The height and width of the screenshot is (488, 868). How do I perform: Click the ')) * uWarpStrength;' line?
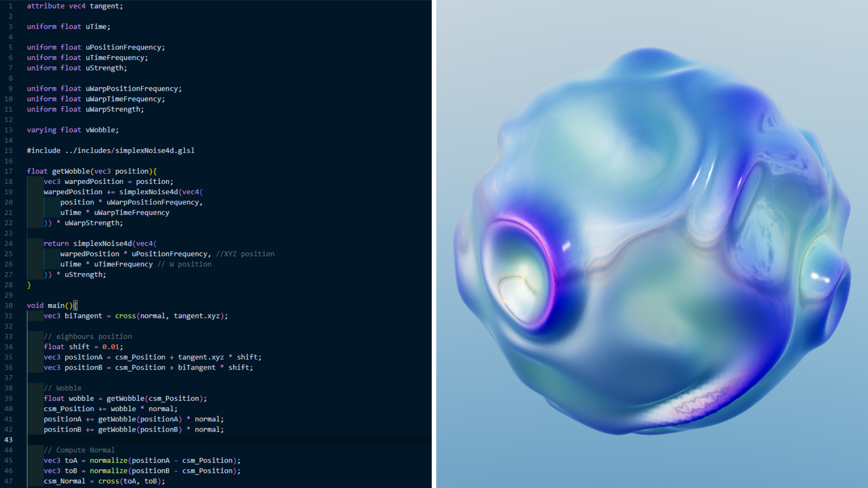pyautogui.click(x=83, y=223)
